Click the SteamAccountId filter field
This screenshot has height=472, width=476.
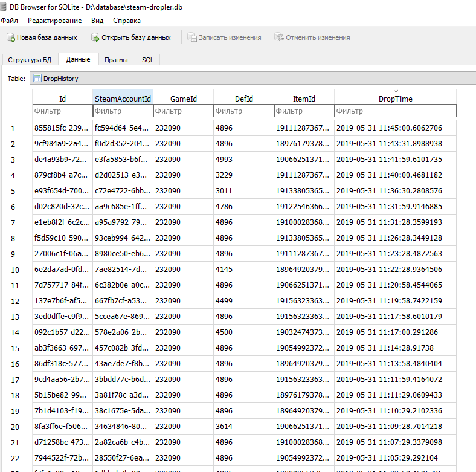[123, 111]
